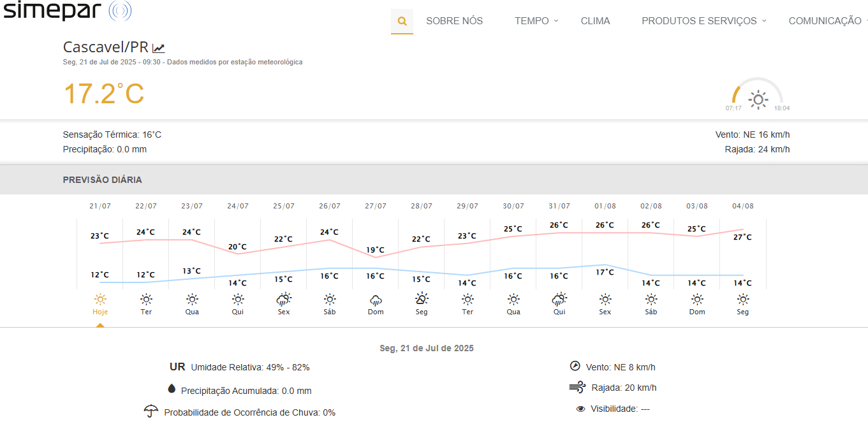Open the CLIMA menu

pyautogui.click(x=595, y=21)
